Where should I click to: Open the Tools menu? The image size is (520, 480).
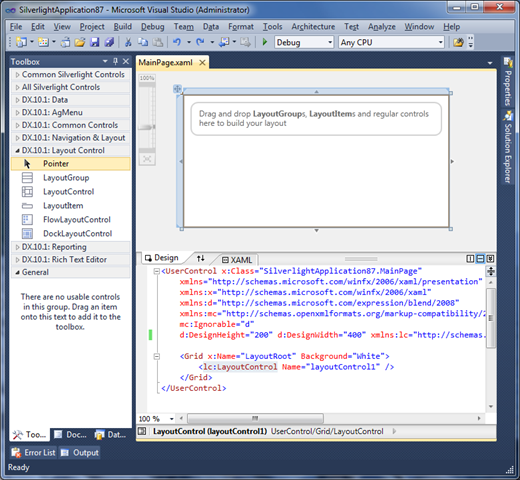[x=272, y=27]
